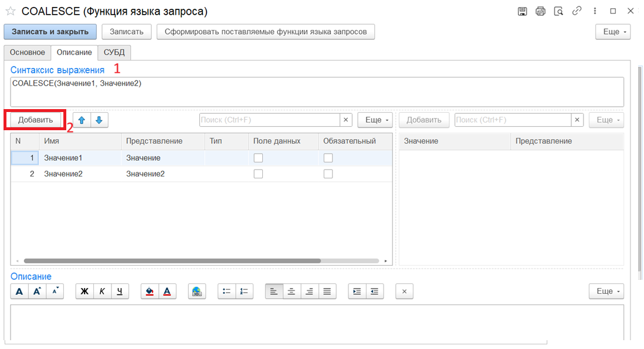Open print preview with magnifier page icon
Image resolution: width=644 pixels, height=349 pixels.
558,11
